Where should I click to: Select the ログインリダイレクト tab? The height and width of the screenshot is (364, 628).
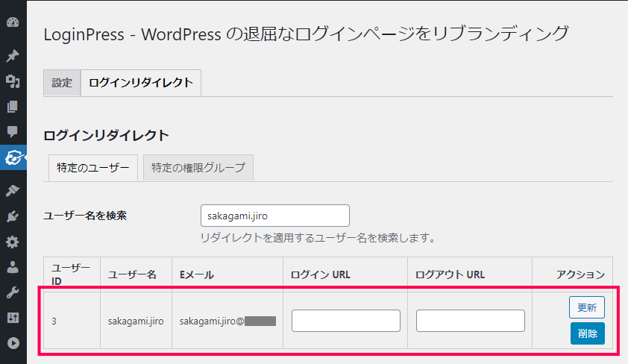pyautogui.click(x=141, y=83)
